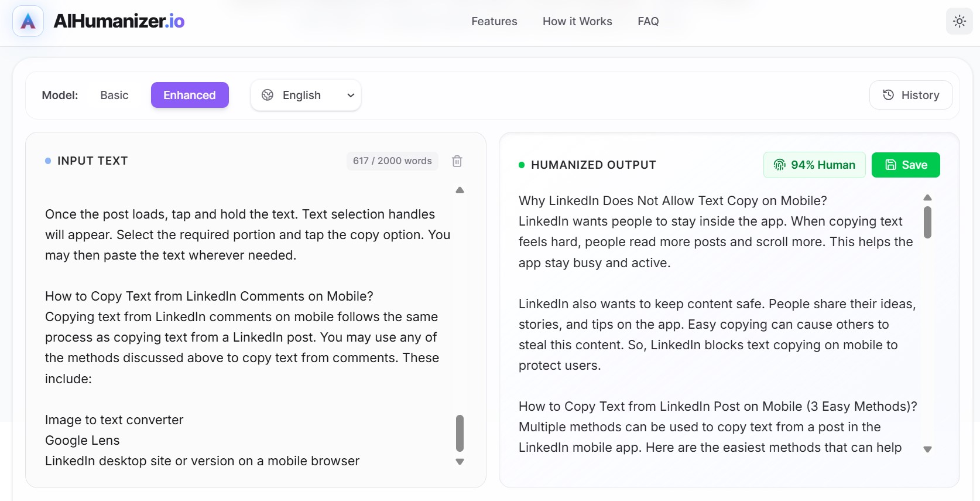This screenshot has height=501, width=980.
Task: Open the English language dropdown
Action: coord(306,95)
